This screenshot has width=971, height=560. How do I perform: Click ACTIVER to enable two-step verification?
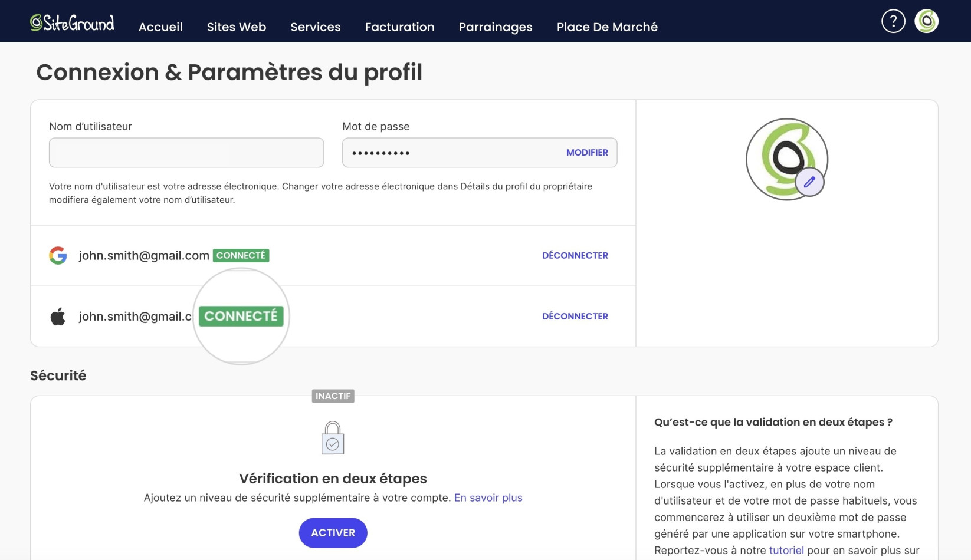tap(333, 533)
